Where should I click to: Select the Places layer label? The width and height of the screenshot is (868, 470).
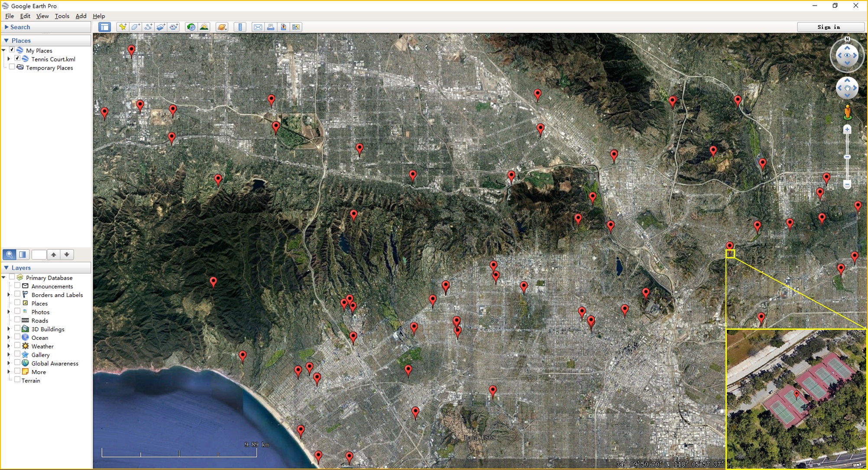[39, 303]
